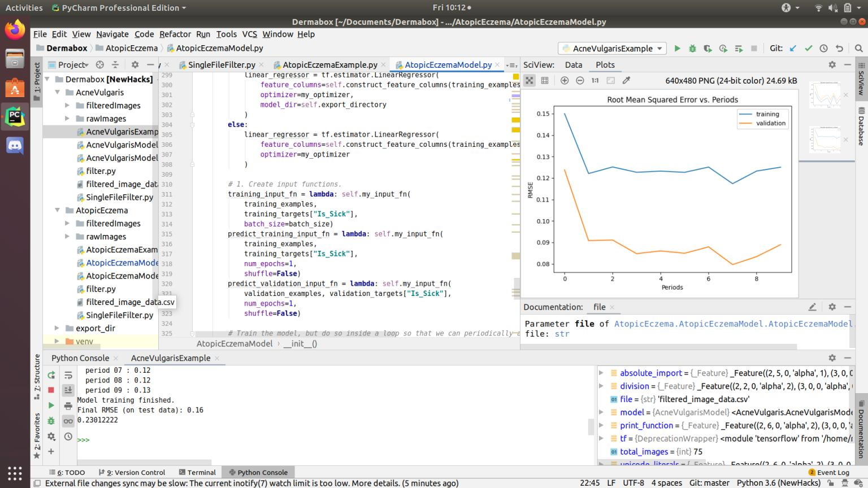Screen dimensions: 868x488
Task: Switch to the AtopicEczemaExample.py editor tab
Action: pos(329,65)
